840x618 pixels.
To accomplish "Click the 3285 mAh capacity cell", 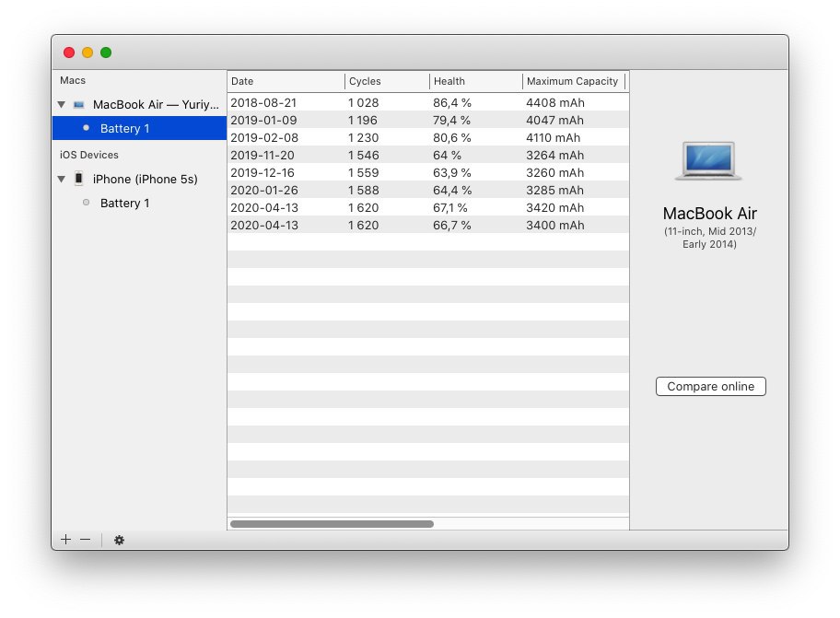I will [x=554, y=190].
